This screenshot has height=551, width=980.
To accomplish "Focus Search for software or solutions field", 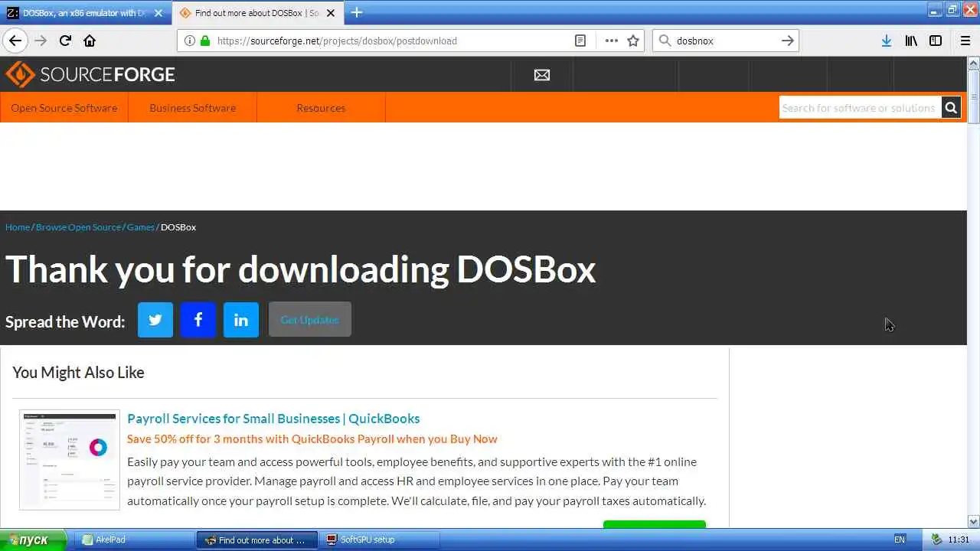I will tap(861, 108).
